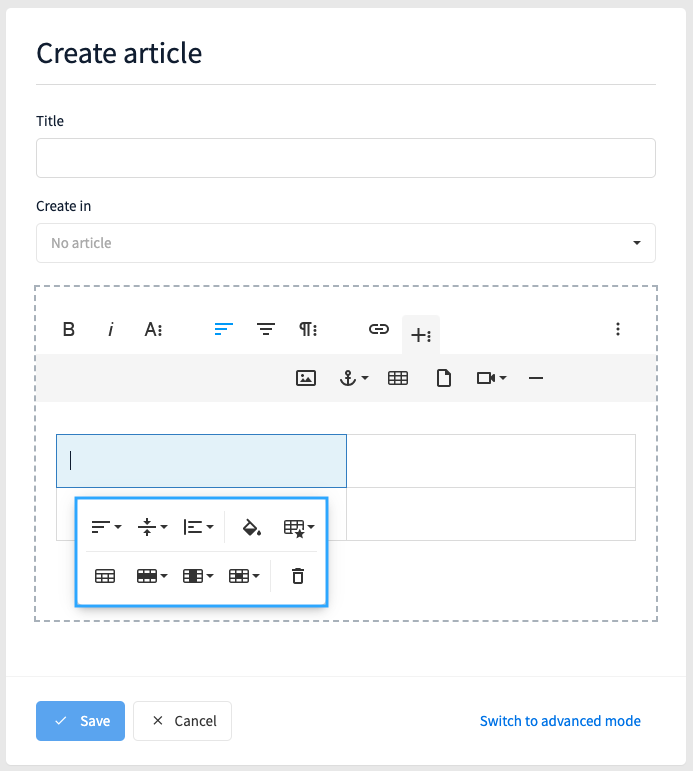
Task: Open the table cell options dropdown
Action: [x=244, y=576]
